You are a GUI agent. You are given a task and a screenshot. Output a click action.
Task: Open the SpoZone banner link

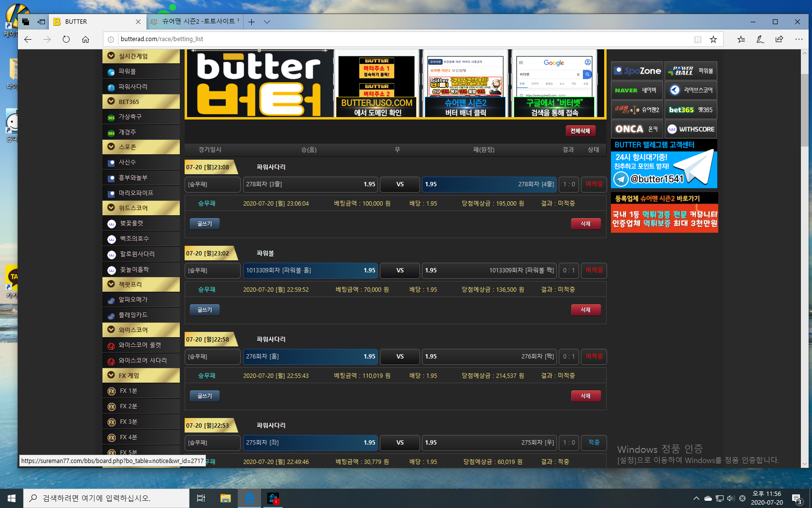(x=637, y=71)
